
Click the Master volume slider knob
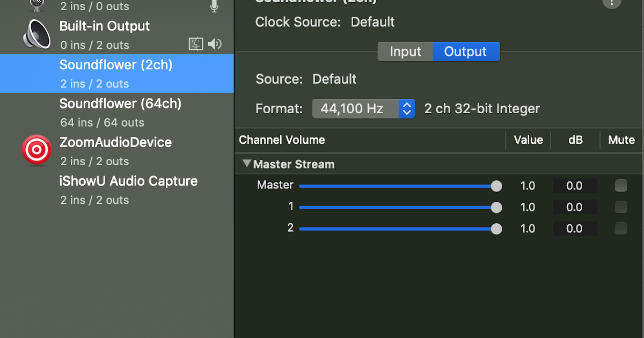(x=496, y=186)
